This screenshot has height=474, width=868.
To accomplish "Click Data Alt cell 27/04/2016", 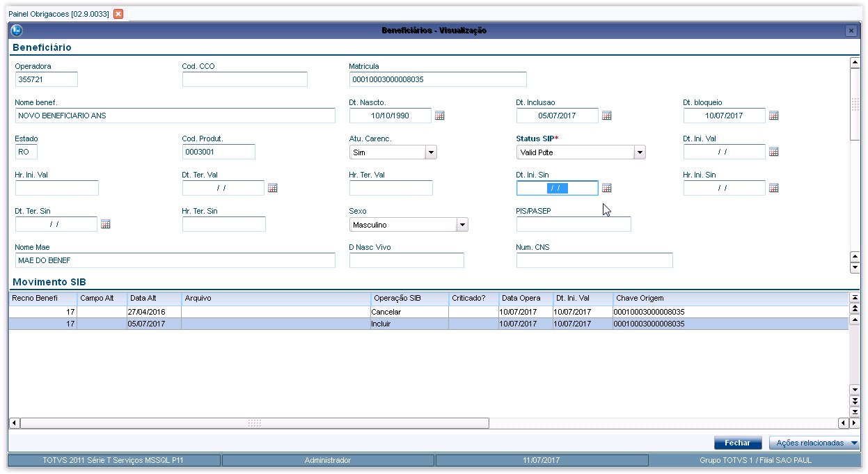I will point(154,313).
